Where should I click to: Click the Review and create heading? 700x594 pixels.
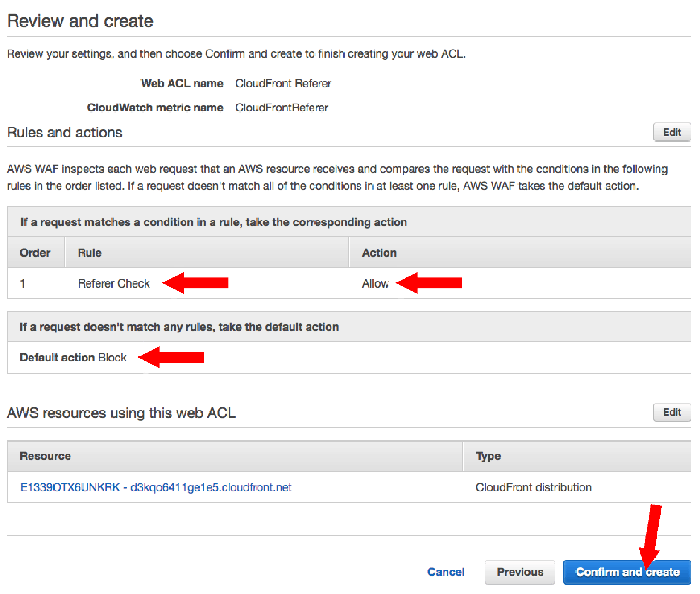(80, 21)
